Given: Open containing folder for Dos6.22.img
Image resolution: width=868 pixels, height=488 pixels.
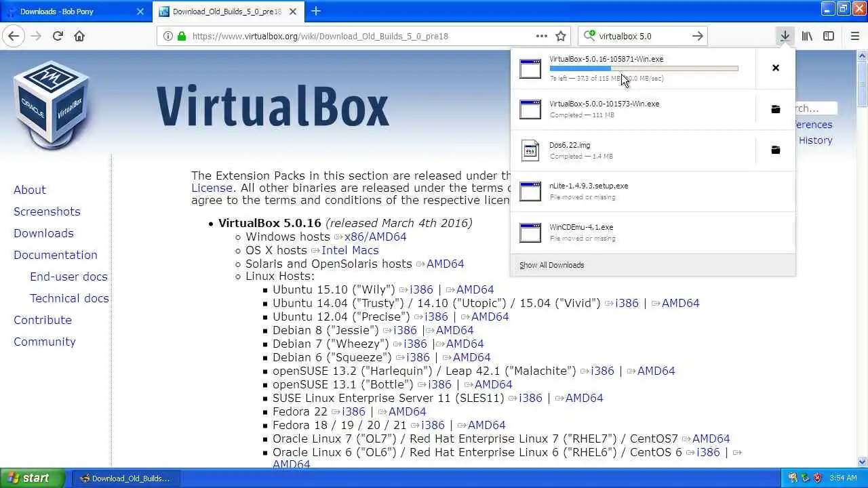Looking at the screenshot, I should [776, 150].
